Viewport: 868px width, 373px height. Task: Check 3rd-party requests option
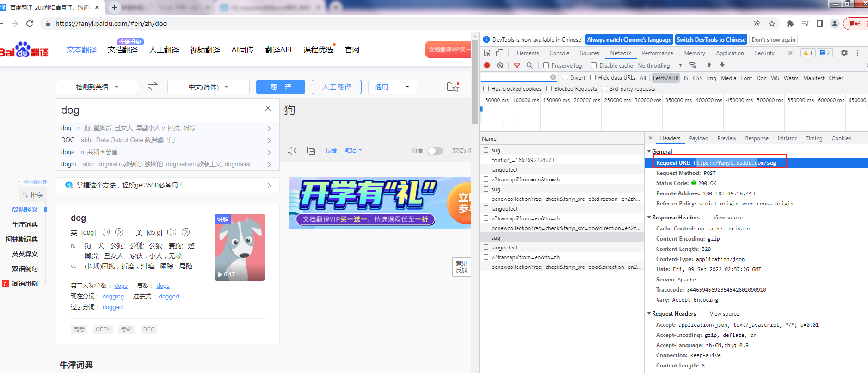pos(604,88)
